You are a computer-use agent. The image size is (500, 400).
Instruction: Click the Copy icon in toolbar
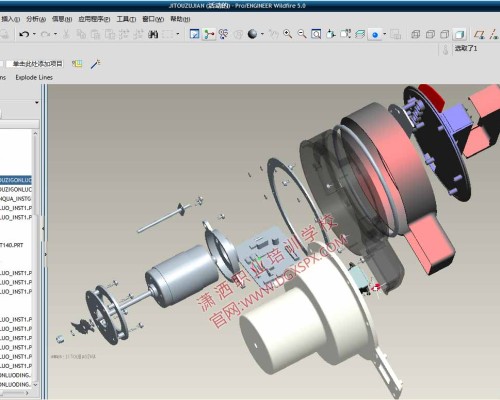(81, 34)
